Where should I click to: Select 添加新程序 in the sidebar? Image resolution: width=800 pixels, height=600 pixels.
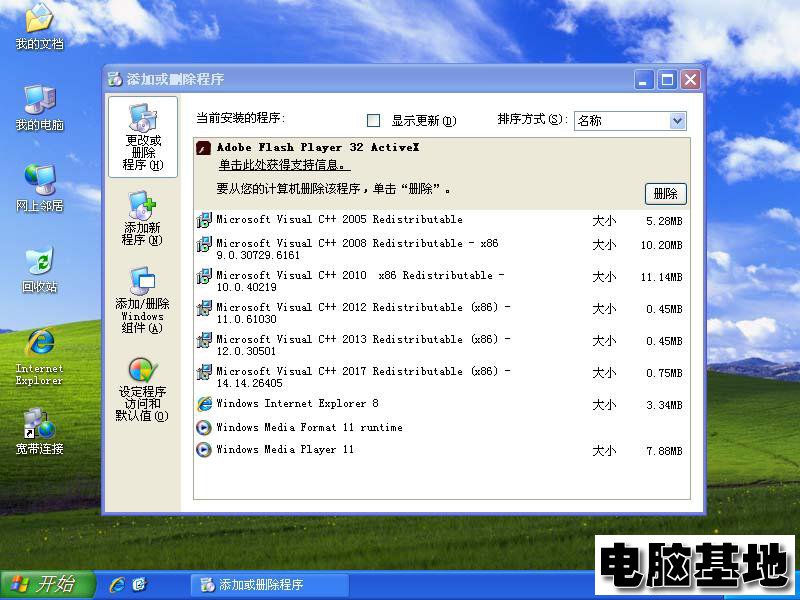[142, 218]
